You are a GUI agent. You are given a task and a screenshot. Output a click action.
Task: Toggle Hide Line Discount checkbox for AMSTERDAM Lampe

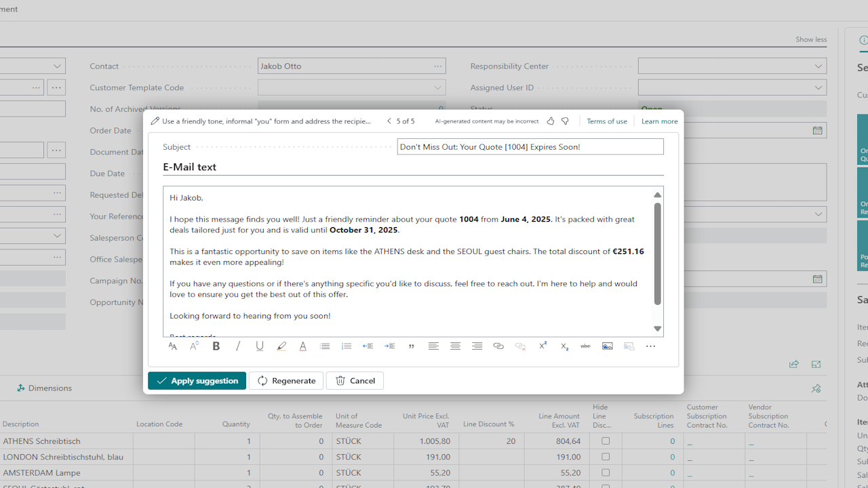click(606, 472)
